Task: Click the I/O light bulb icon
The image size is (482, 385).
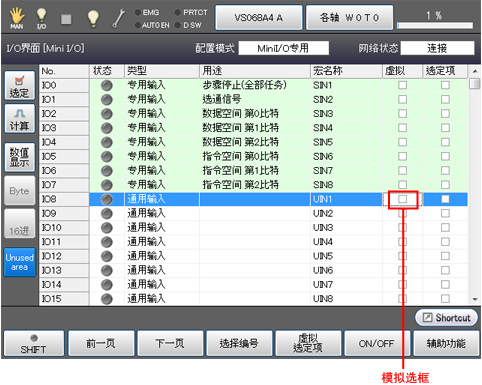Action: click(x=41, y=18)
